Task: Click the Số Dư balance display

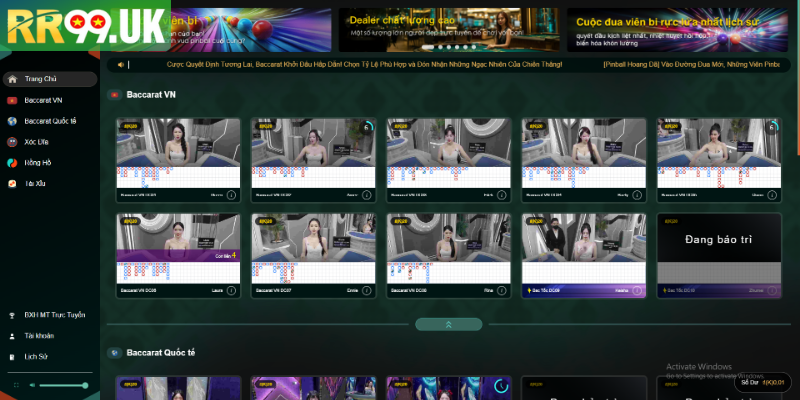Action: (762, 382)
